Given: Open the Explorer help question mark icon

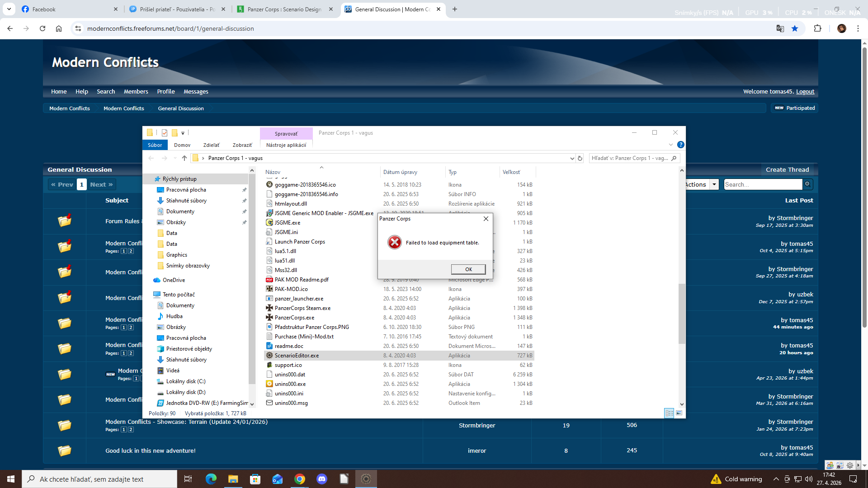Looking at the screenshot, I should (681, 145).
